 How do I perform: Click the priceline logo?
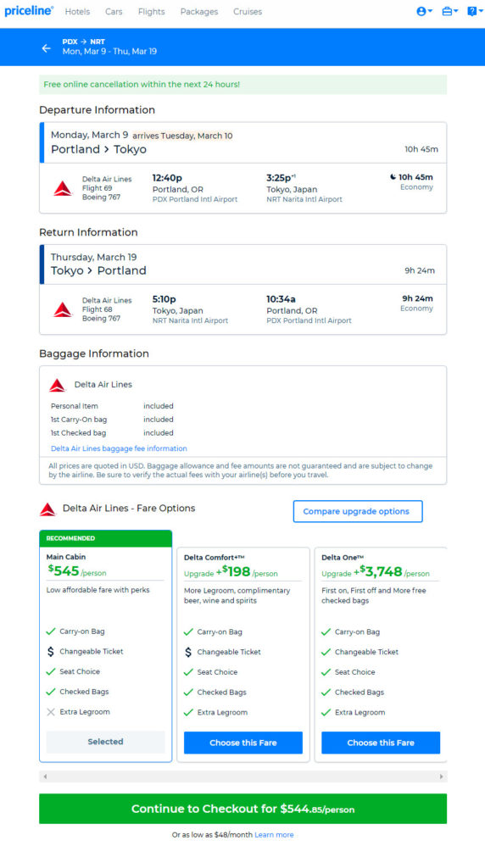(x=29, y=11)
